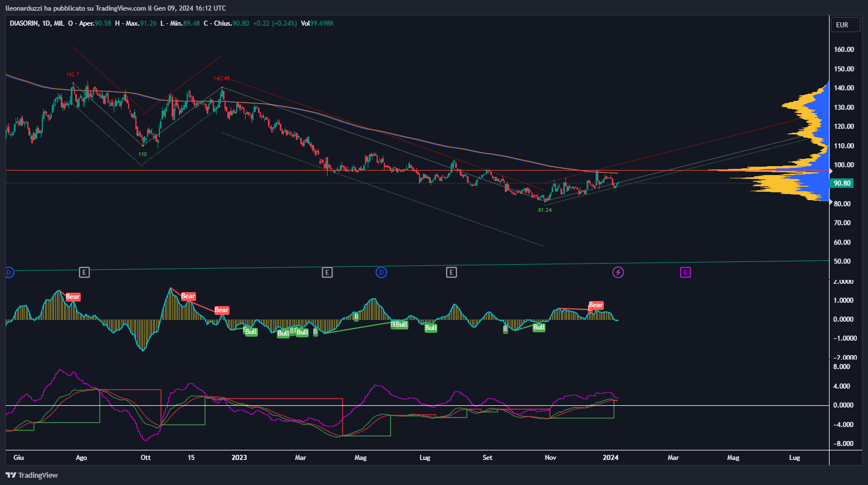Select the Bear label near 2024 on the oscillator
The width and height of the screenshot is (868, 485).
coord(596,305)
